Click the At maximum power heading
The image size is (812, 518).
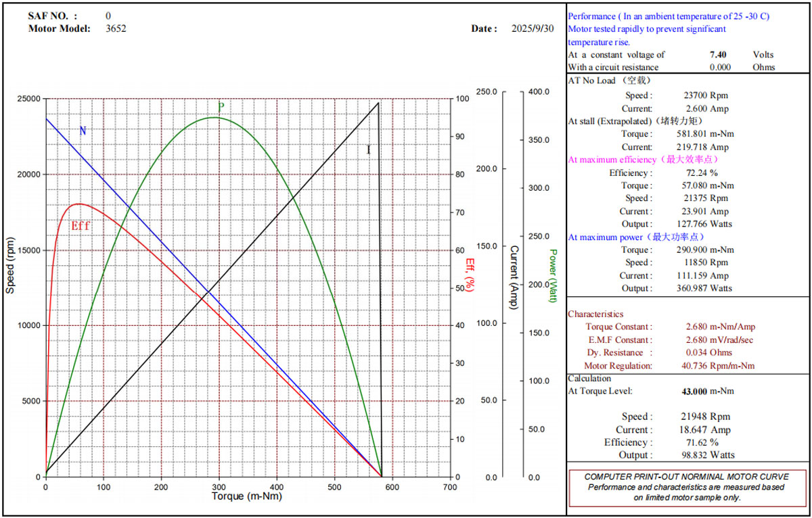[636, 237]
